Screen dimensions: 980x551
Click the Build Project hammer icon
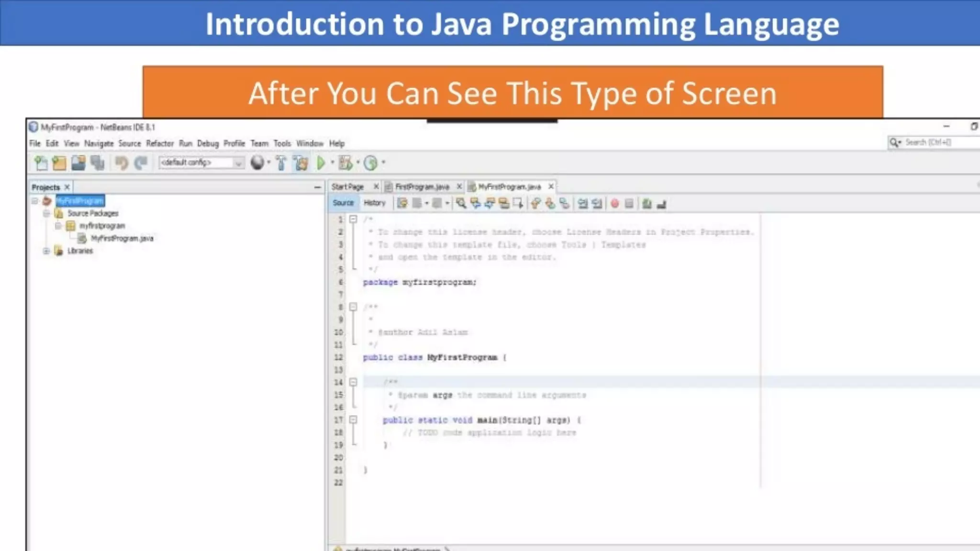(x=281, y=163)
